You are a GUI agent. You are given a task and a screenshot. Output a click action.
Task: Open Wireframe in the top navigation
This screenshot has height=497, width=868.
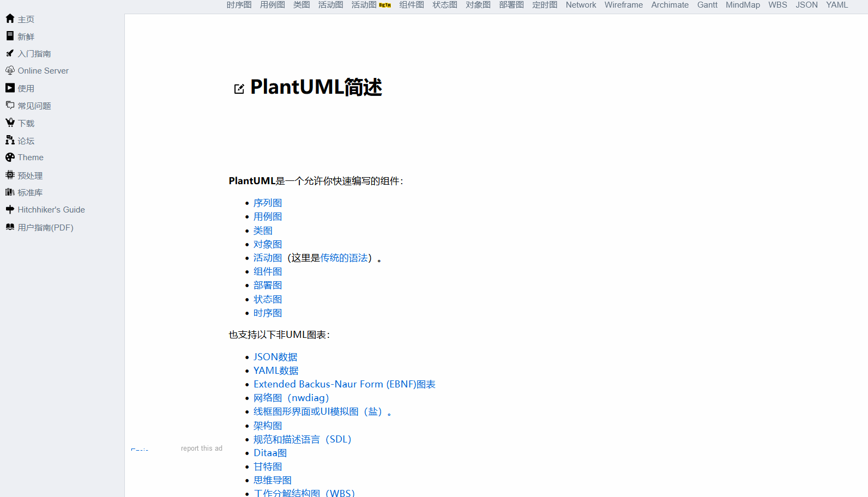(x=624, y=5)
